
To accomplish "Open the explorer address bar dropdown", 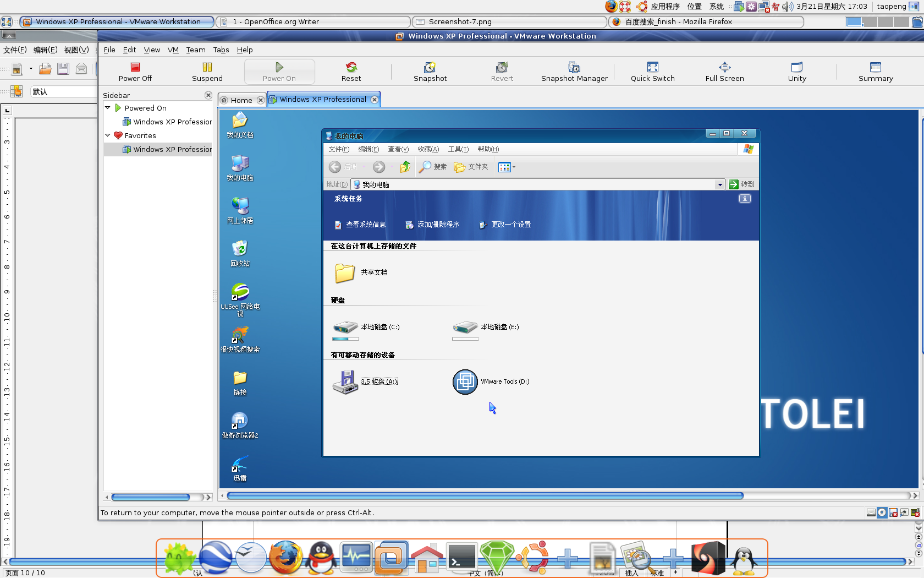I will (x=720, y=185).
